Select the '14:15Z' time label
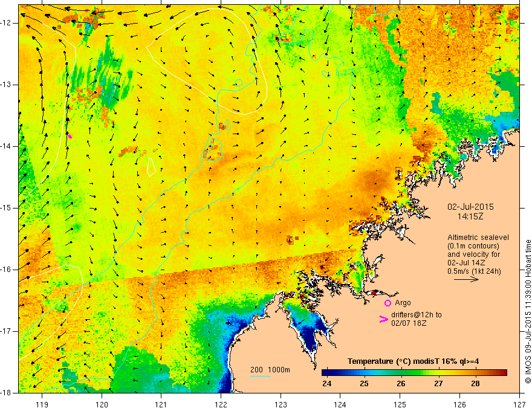 click(470, 216)
